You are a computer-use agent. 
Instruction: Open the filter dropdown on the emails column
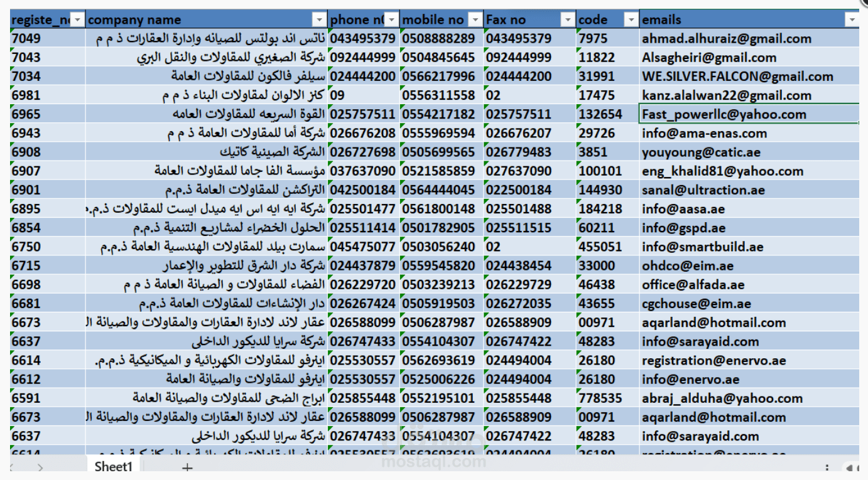[853, 19]
